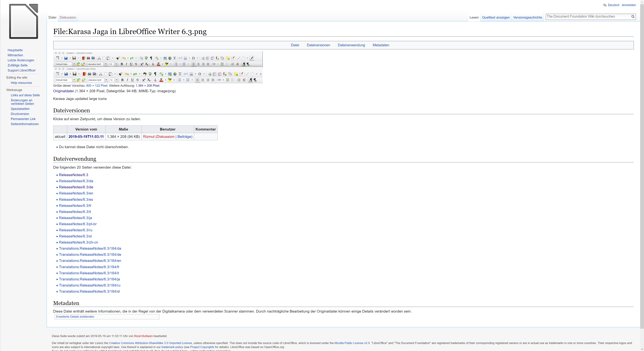The width and height of the screenshot is (644, 351).
Task: Click the Anmelden login link
Action: click(629, 5)
